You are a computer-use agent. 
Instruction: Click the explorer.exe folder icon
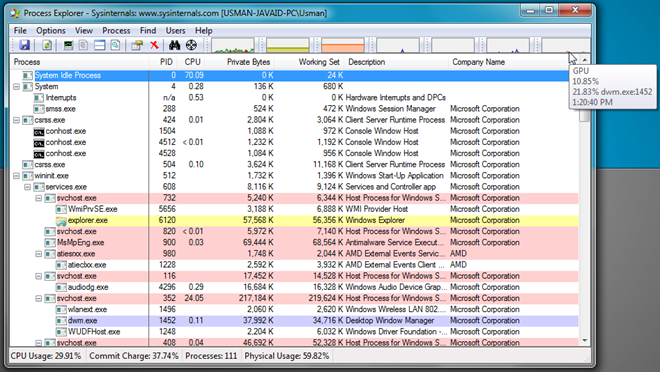click(x=61, y=221)
